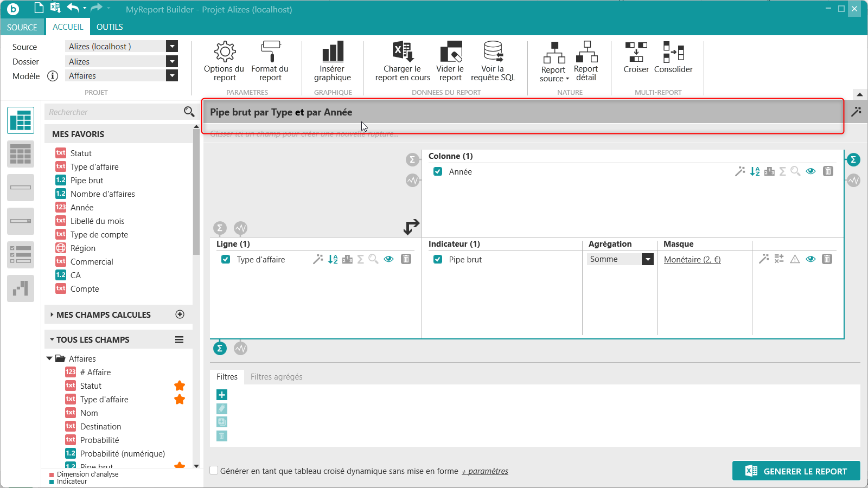Click Voir la requête SQL icon
868x488 pixels.
tap(493, 52)
